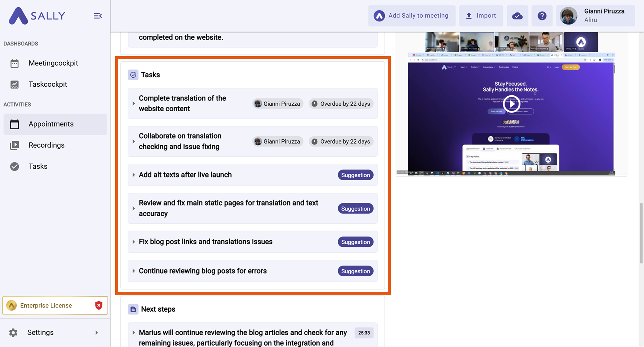Image resolution: width=644 pixels, height=347 pixels.
Task: Expand the Settings submenu arrow
Action: coord(96,333)
